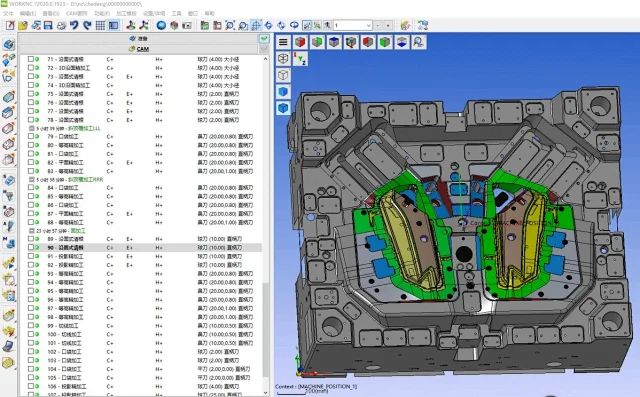Select the red front-face view cube

(x=300, y=42)
